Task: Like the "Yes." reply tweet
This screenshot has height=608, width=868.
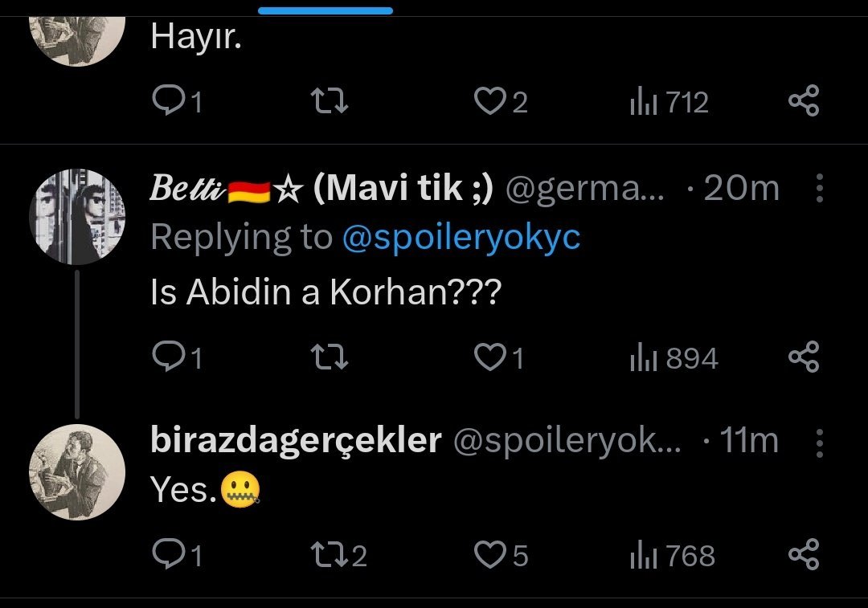Action: click(x=487, y=555)
